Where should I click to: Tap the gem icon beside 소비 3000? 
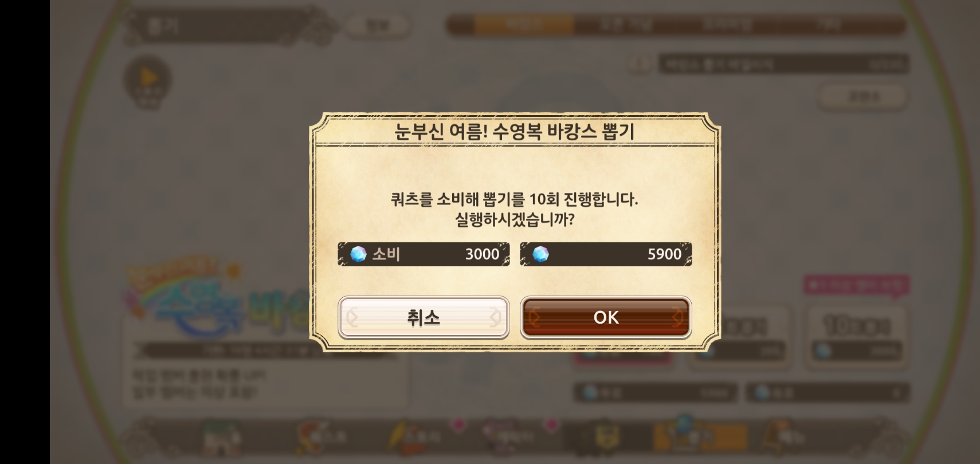(x=358, y=254)
